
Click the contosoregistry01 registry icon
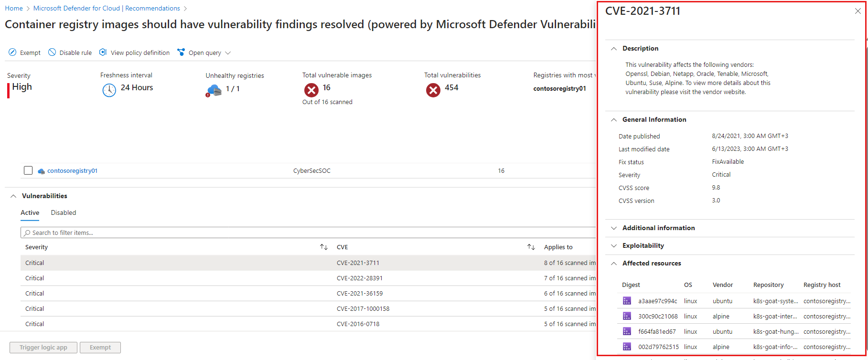(x=42, y=171)
